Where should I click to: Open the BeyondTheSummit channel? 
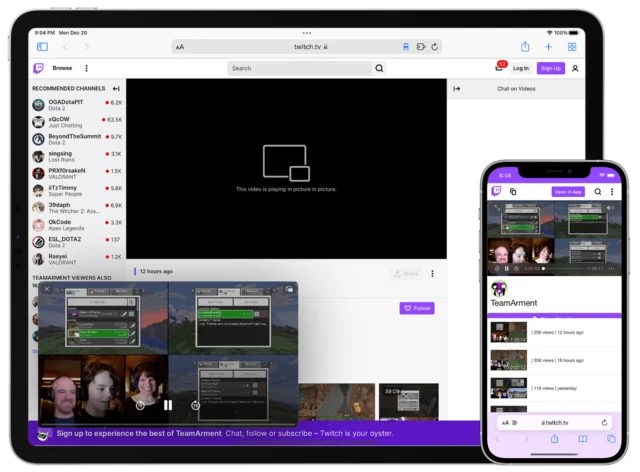point(77,139)
